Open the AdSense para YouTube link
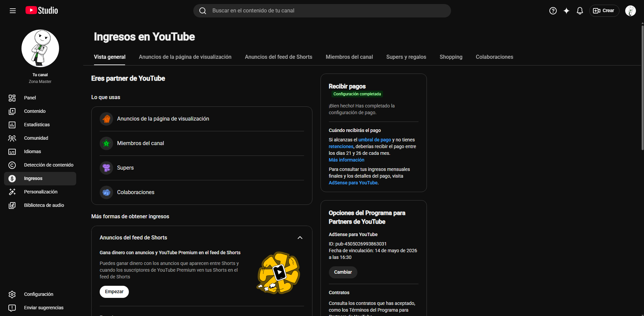 click(353, 183)
